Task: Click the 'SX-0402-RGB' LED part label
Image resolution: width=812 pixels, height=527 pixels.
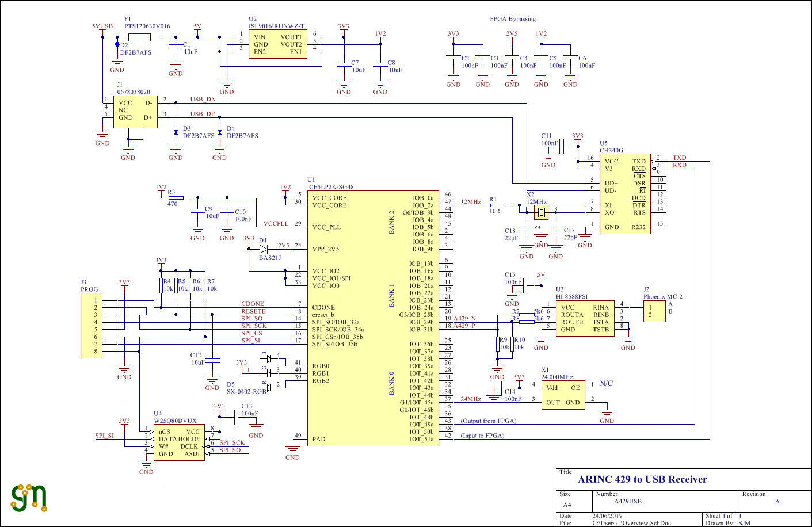Action: pyautogui.click(x=246, y=391)
